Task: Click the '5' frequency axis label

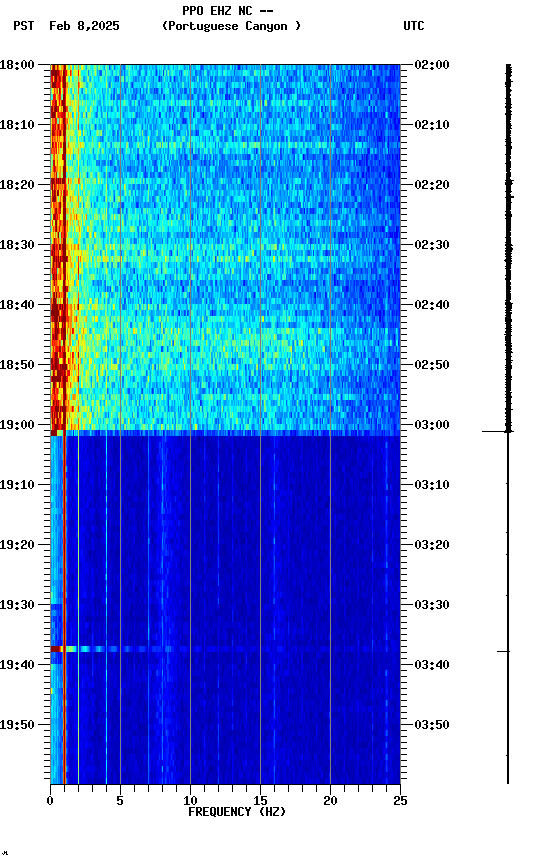Action: click(120, 801)
